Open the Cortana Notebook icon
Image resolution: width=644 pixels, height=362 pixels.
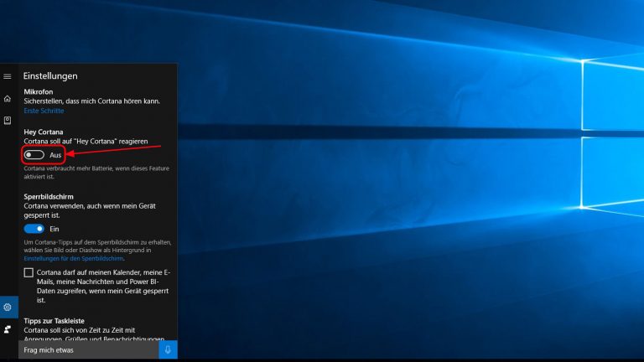coord(8,121)
